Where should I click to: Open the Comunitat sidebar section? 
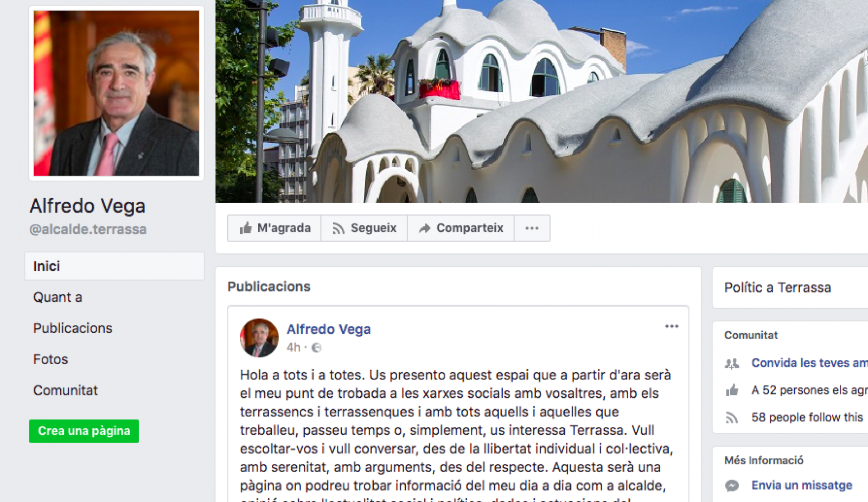pos(66,390)
